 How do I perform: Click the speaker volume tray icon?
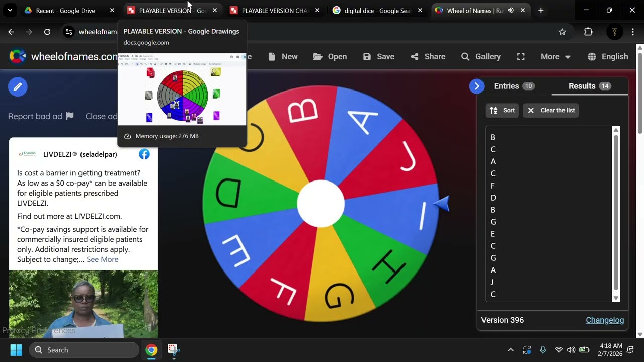(x=571, y=350)
